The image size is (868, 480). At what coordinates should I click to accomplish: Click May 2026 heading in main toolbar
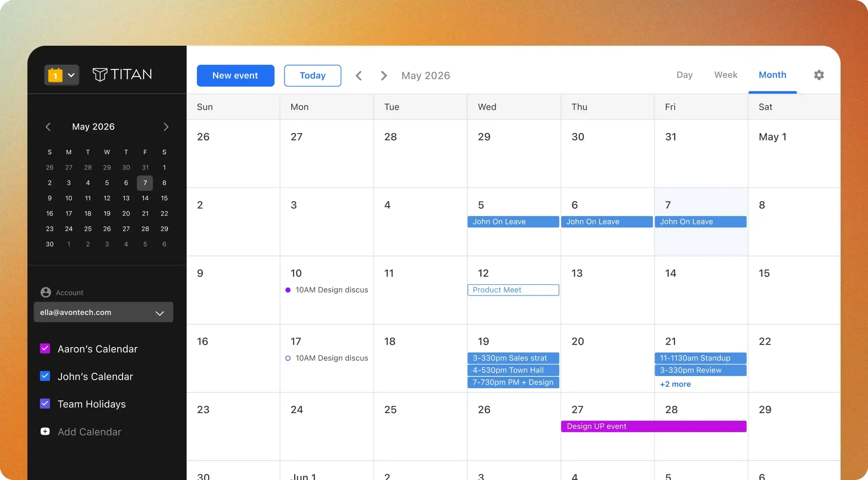point(426,75)
